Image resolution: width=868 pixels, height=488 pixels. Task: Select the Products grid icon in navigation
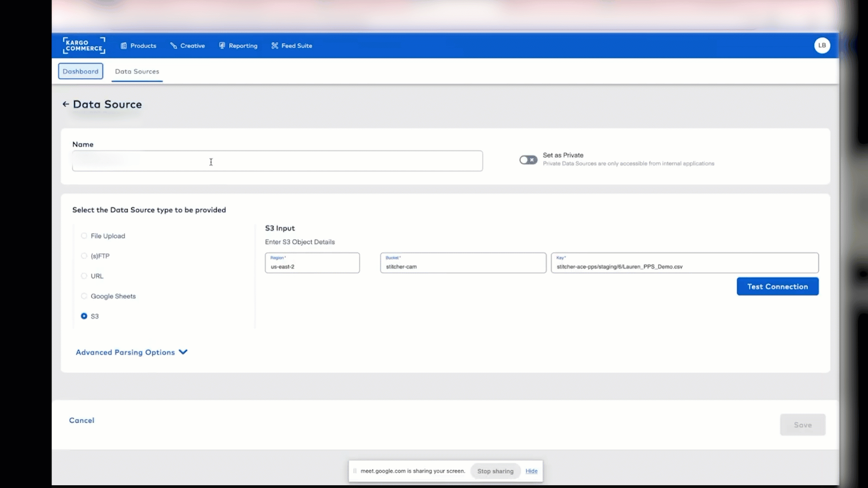[124, 45]
